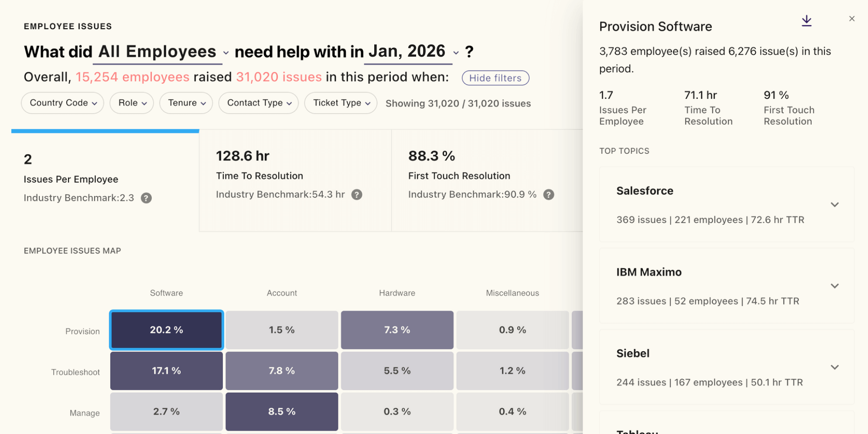Click the Hide filters button
Image resolution: width=868 pixels, height=434 pixels.
click(495, 78)
